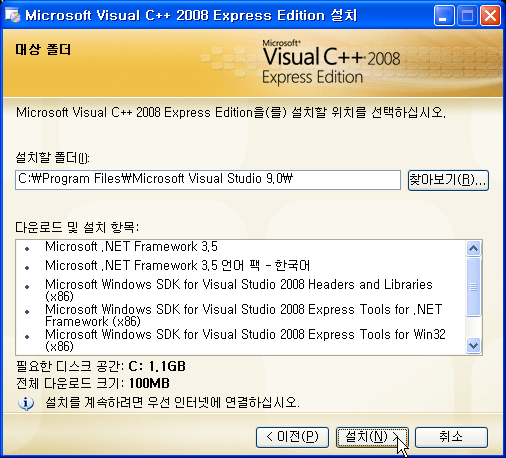Cancel setup with the 취소 button
This screenshot has height=458, width=506.
451,437
